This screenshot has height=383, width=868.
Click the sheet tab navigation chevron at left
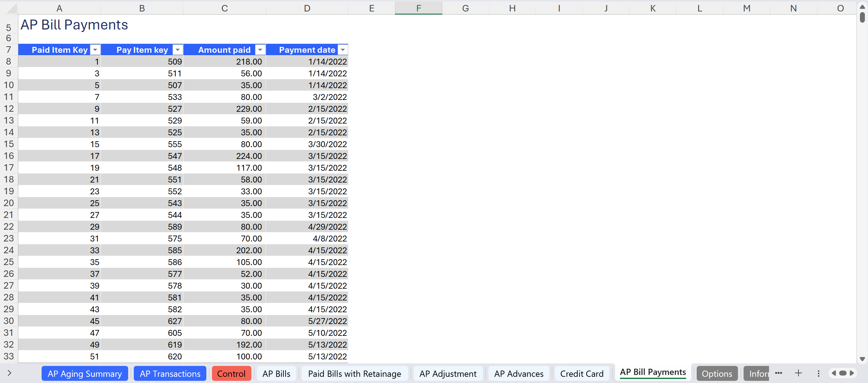coord(9,373)
